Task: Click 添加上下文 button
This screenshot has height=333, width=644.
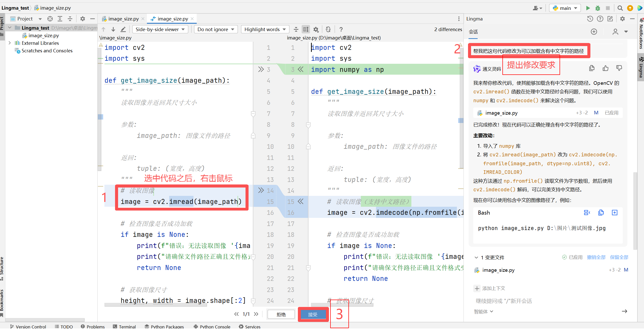Action: (x=490, y=288)
